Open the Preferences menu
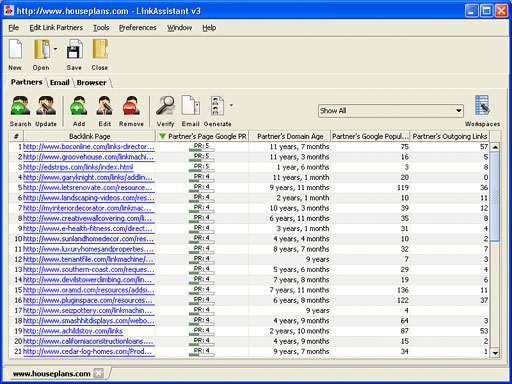 pos(138,28)
